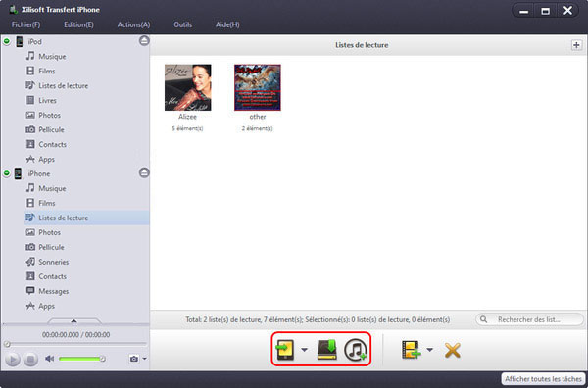This screenshot has height=388, width=588.
Task: Open the Outils menu
Action: click(182, 24)
